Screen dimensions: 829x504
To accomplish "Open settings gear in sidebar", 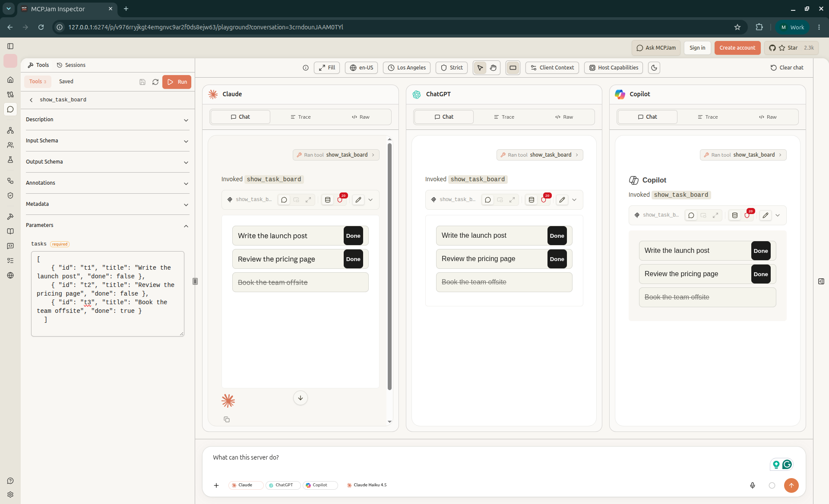I will (10, 495).
